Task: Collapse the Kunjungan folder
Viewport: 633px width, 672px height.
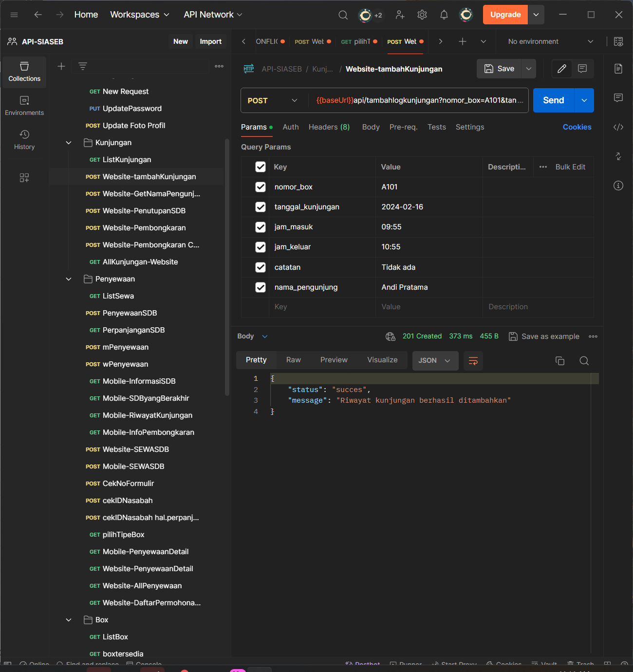Action: (x=68, y=142)
